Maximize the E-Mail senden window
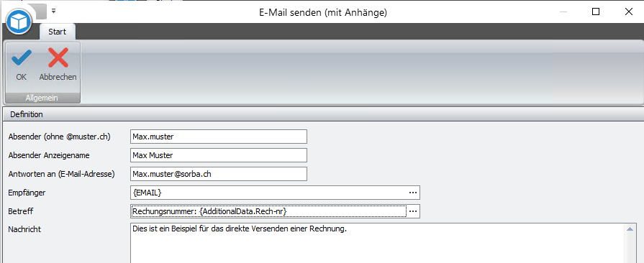This screenshot has height=263, width=644. point(596,12)
